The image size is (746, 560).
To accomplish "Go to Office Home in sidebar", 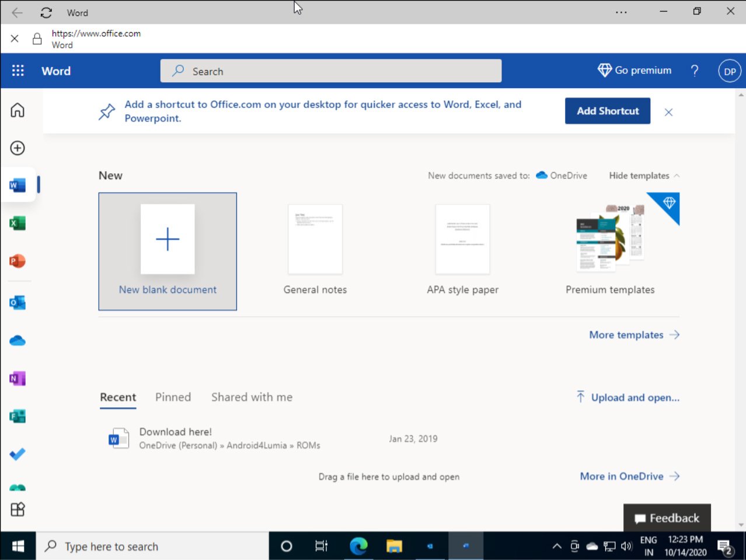I will pyautogui.click(x=18, y=110).
